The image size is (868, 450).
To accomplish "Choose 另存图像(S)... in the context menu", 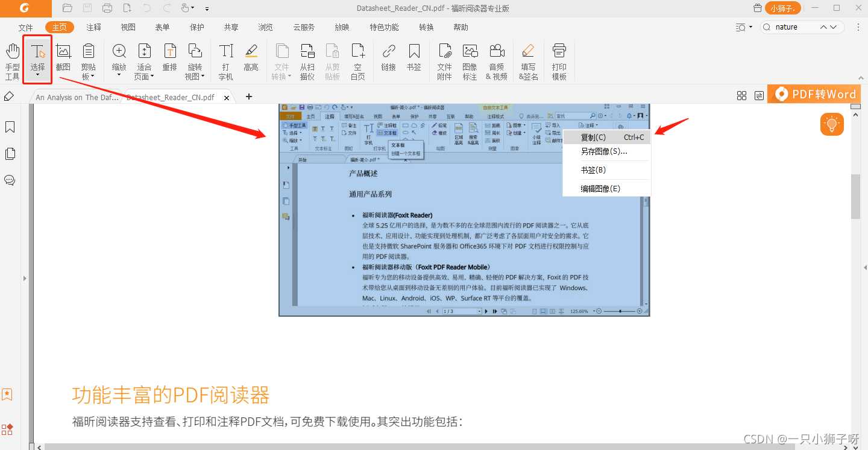I will pyautogui.click(x=607, y=151).
